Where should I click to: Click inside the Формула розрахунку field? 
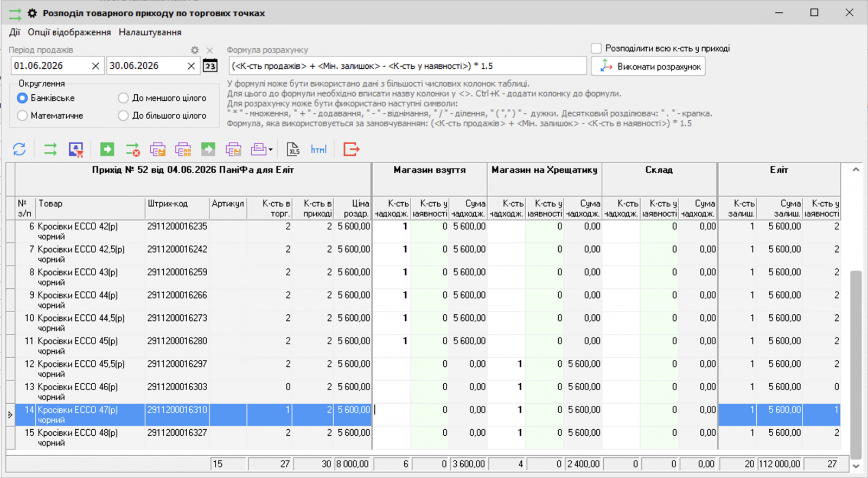click(x=407, y=66)
